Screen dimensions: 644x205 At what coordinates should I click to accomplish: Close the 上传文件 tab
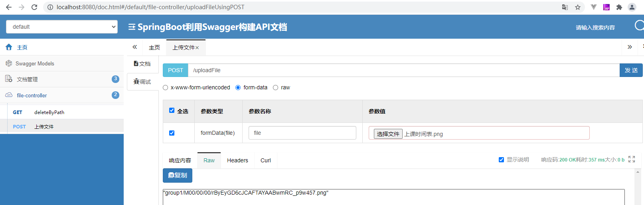click(x=197, y=48)
